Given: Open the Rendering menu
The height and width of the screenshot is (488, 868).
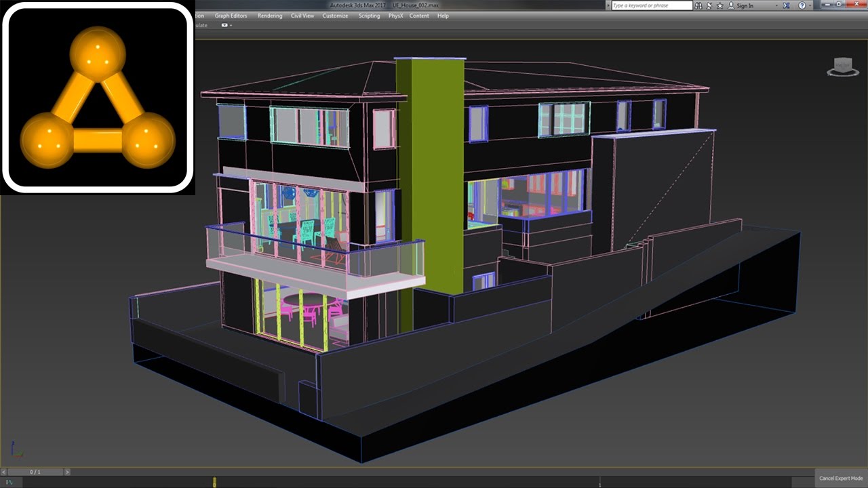Looking at the screenshot, I should (x=270, y=16).
